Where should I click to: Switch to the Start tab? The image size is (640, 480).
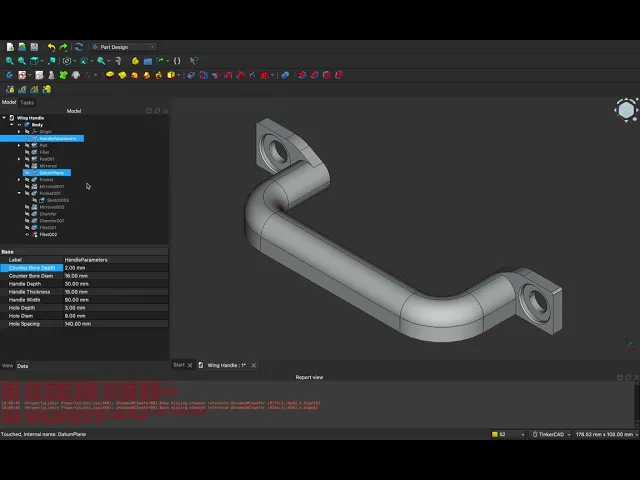tap(179, 365)
